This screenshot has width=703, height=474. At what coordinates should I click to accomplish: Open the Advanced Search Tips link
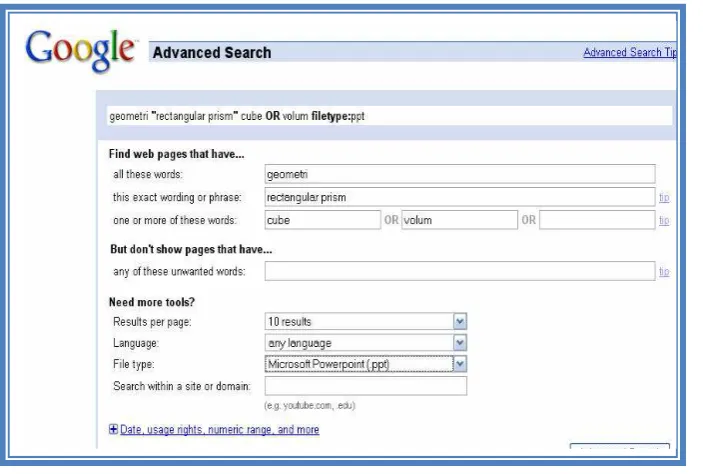point(630,52)
